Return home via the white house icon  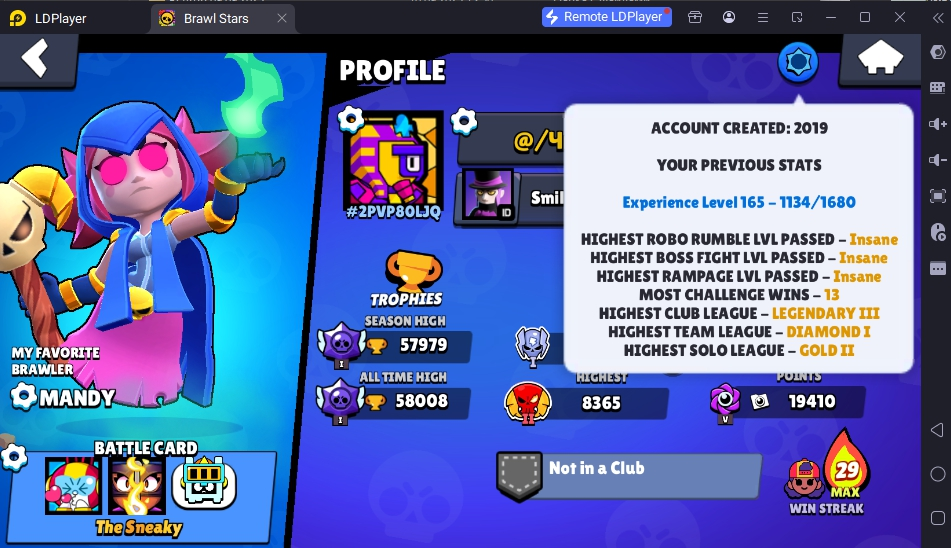(880, 58)
